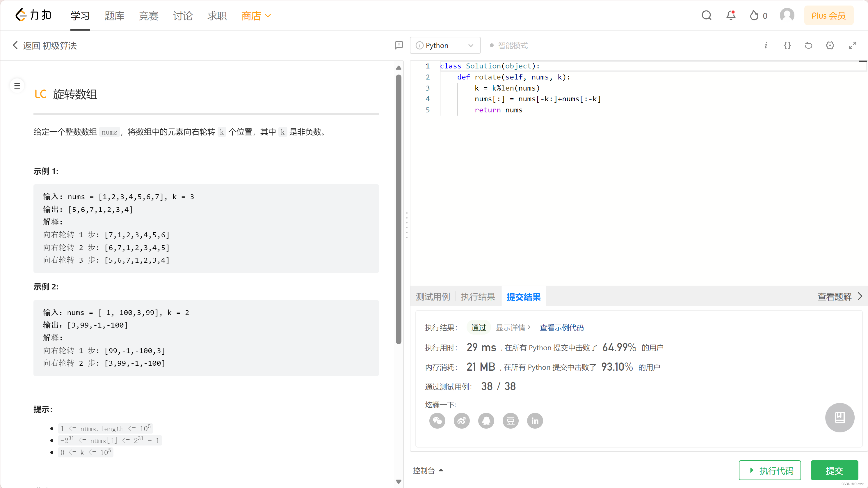Open the search magnifier icon
Viewport: 868px width, 488px height.
pos(706,15)
